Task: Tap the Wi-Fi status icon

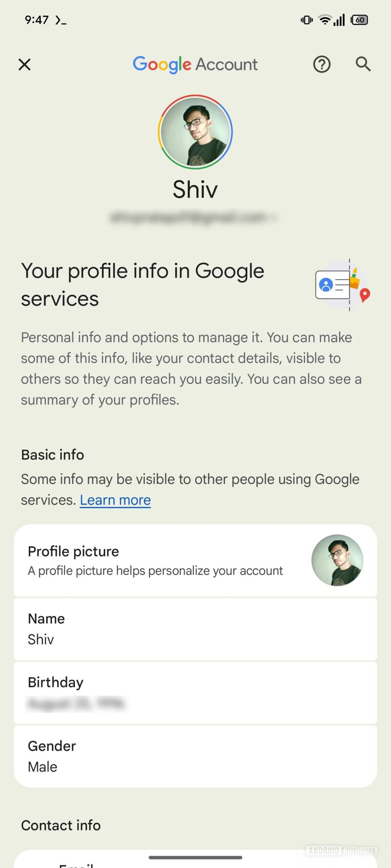Action: [325, 20]
